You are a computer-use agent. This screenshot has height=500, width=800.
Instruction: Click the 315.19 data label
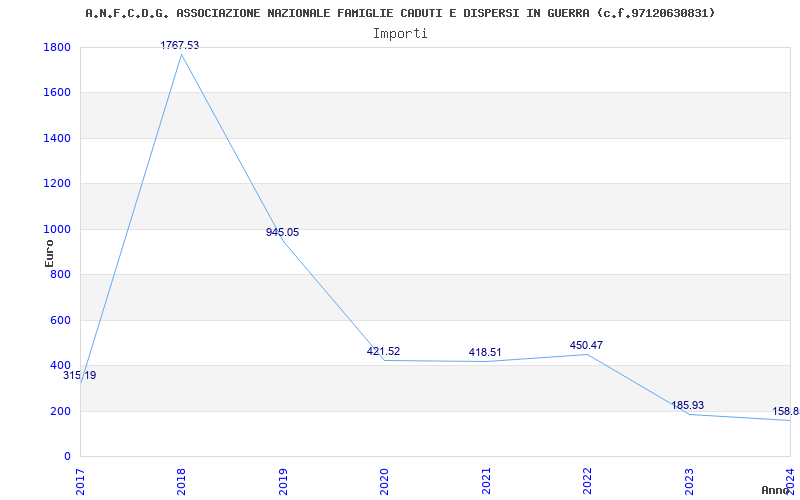[x=80, y=376]
